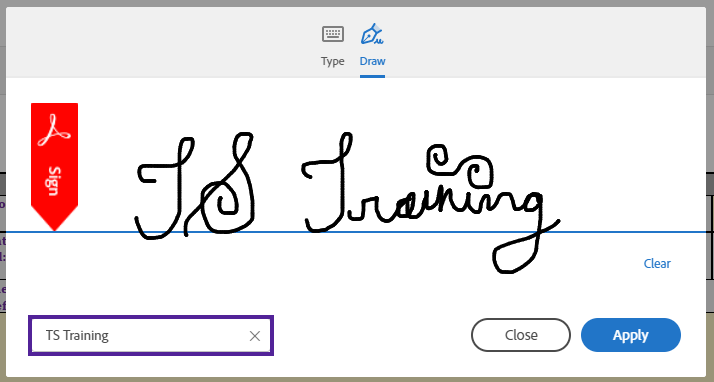This screenshot has height=382, width=714.
Task: Select the pen nib Draw icon
Action: [x=372, y=34]
